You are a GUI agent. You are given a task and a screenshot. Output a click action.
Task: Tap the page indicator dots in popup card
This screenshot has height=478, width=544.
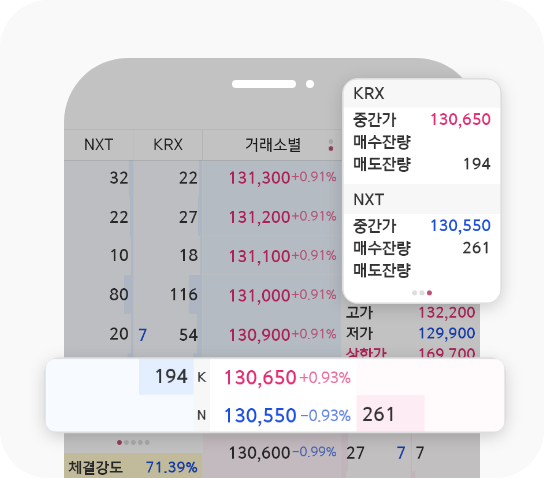422,293
